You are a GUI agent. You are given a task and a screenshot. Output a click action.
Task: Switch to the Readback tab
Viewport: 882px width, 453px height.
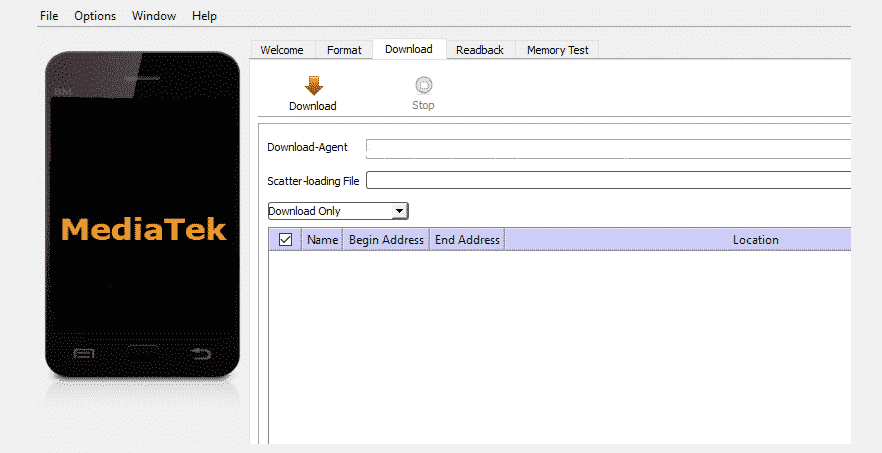(480, 50)
